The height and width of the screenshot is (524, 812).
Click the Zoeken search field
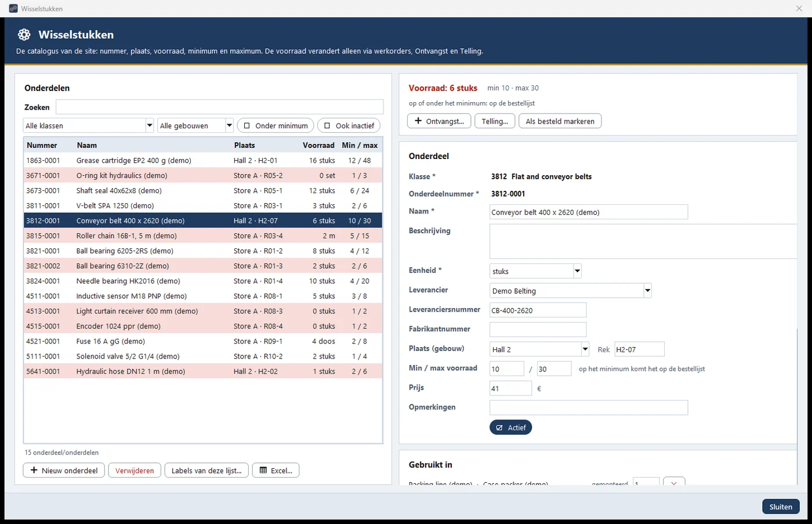coord(219,107)
